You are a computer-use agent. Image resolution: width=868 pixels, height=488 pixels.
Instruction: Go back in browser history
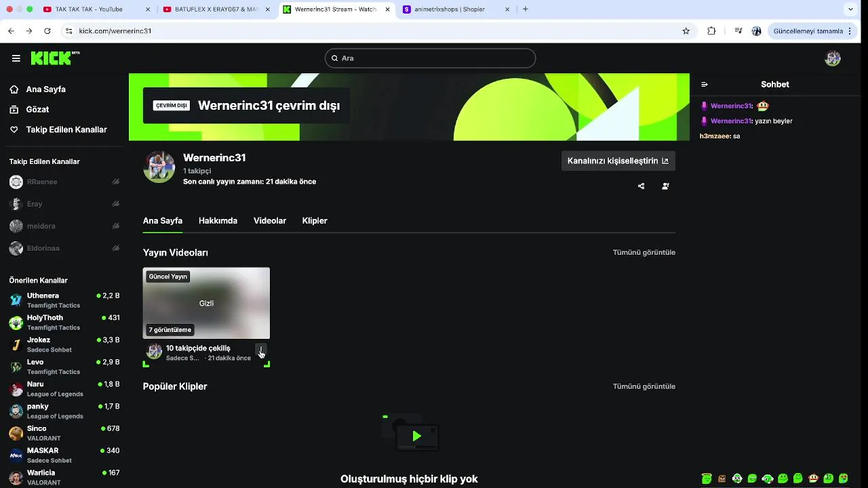pos(11,30)
